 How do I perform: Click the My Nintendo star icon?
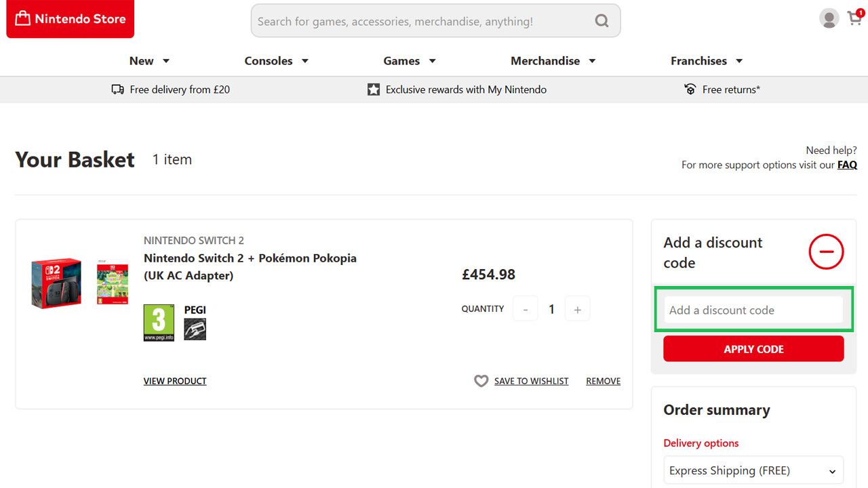click(374, 89)
